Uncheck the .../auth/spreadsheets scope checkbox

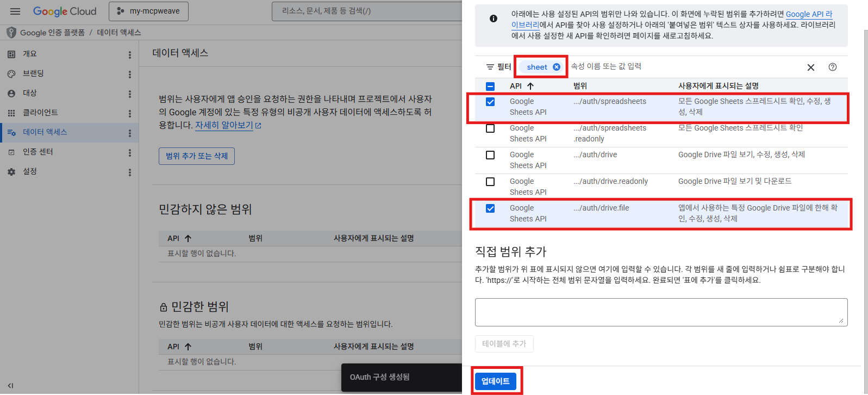point(490,102)
